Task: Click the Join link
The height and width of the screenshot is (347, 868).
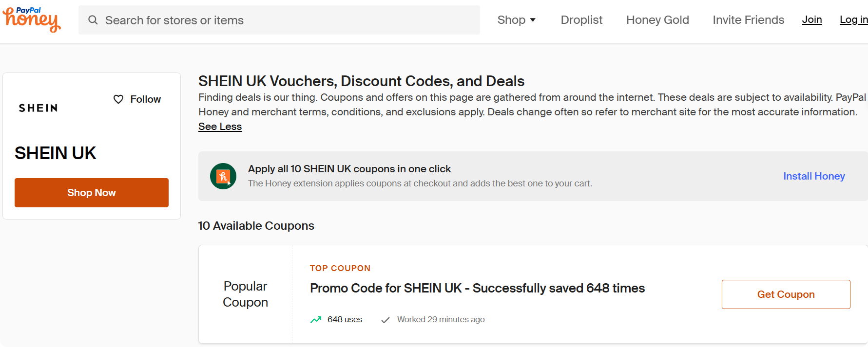Action: click(812, 20)
